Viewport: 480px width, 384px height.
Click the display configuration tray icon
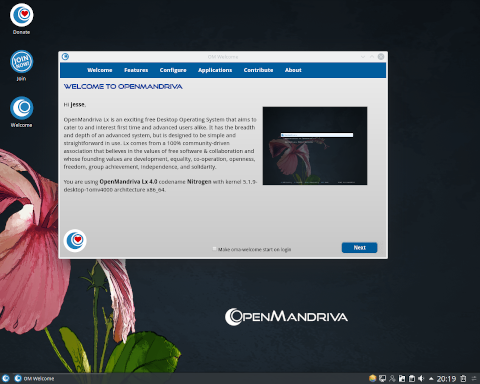tap(382, 378)
